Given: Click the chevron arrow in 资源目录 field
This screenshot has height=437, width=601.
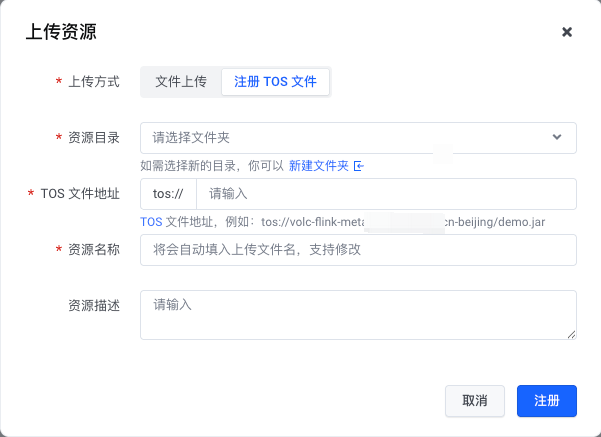Looking at the screenshot, I should point(557,138).
